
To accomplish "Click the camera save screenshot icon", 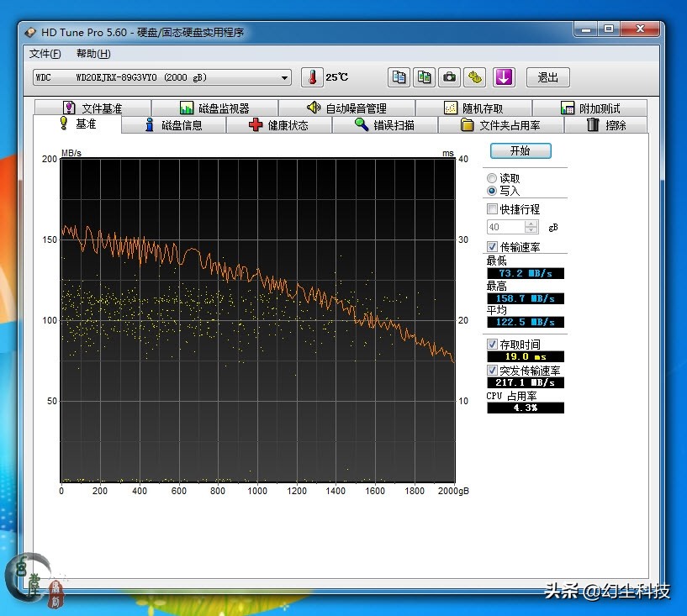I will [x=450, y=77].
